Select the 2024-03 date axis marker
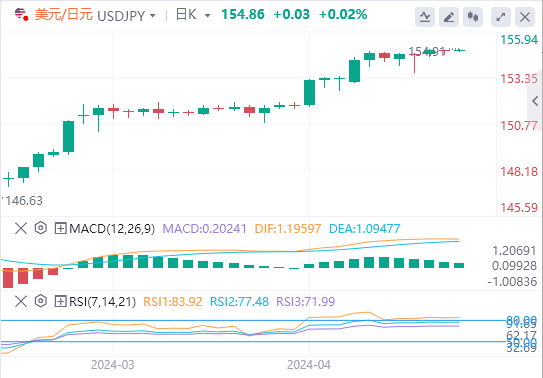Viewport: 543px width, 378px height. click(x=113, y=365)
